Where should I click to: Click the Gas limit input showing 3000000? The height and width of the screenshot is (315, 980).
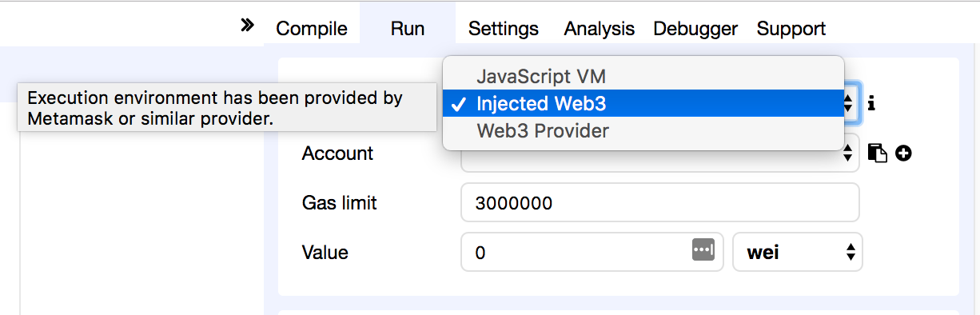660,202
